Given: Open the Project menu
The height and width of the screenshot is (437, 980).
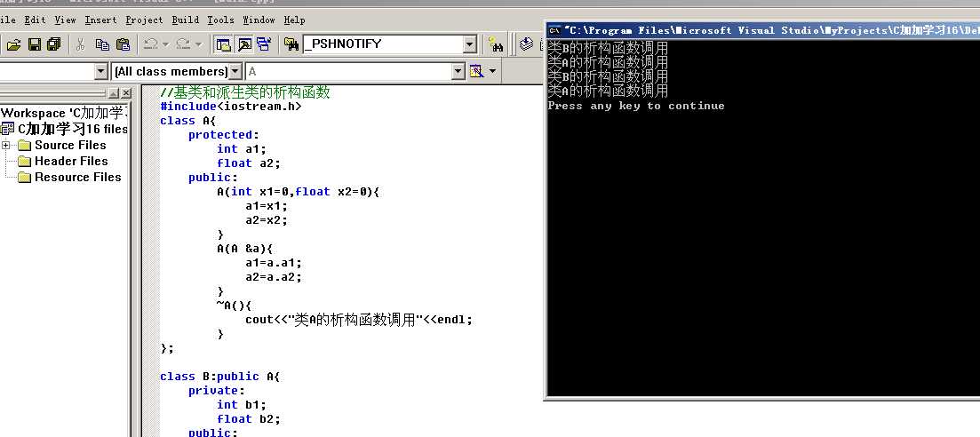Looking at the screenshot, I should (144, 20).
